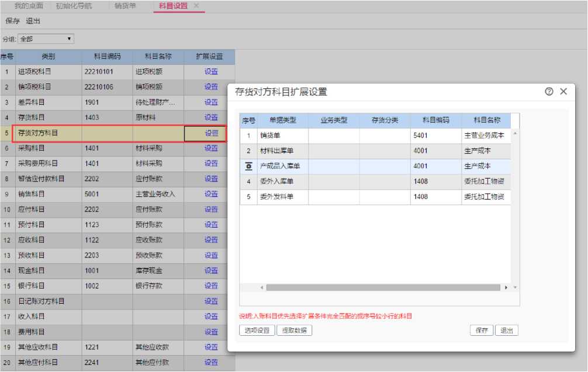Viewport: 588px width, 372px height.
Task: Switch to the 初始化导航 tab
Action: [74, 6]
